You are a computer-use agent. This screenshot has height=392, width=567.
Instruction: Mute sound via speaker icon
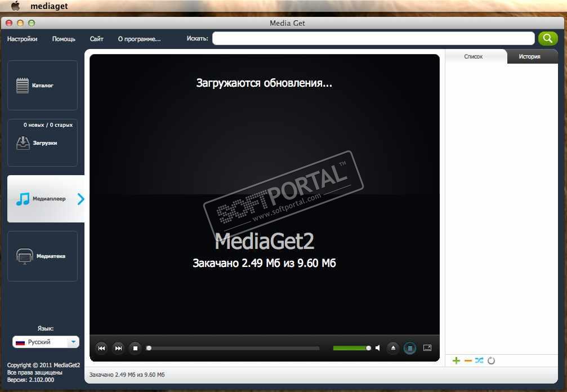377,348
